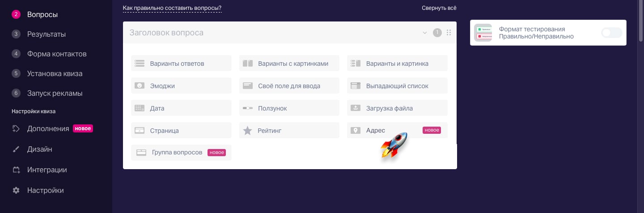Open Как правильно составить вопросы link
The height and width of the screenshot is (213, 644).
172,8
